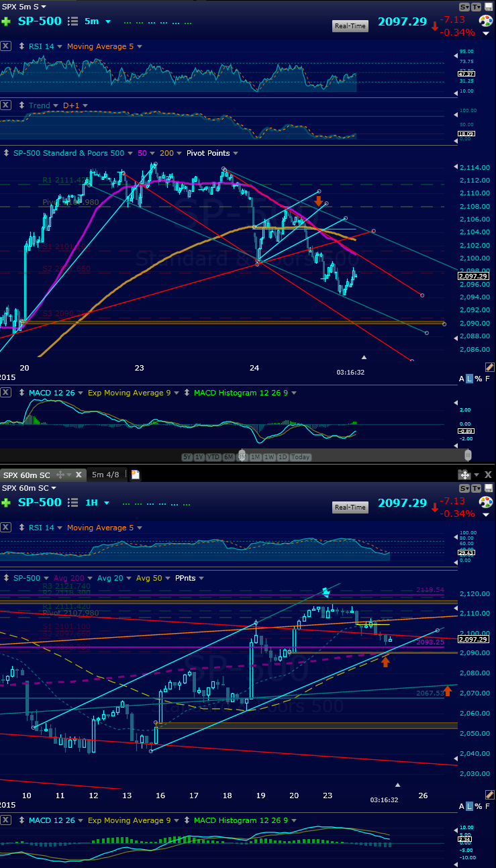Select the 6M time range button
The image size is (496, 868).
point(230,457)
